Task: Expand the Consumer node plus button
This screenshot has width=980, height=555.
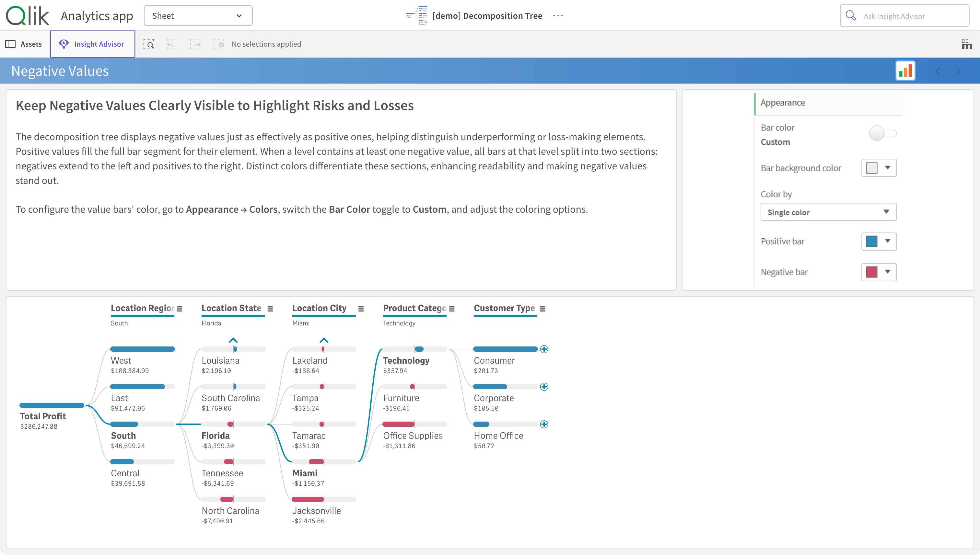Action: [x=544, y=349]
